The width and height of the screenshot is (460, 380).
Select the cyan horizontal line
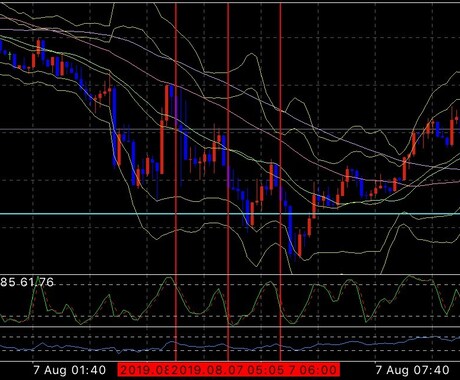pyautogui.click(x=230, y=214)
